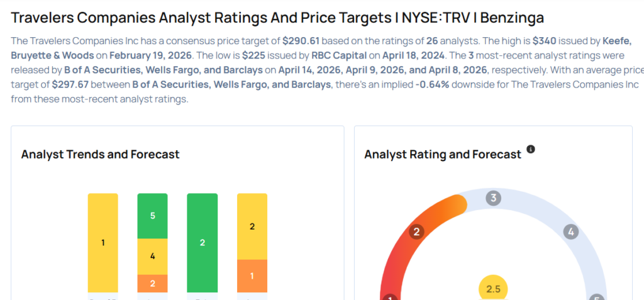Click the yellow segment labeled 4
The height and width of the screenshot is (300, 644).
[152, 257]
